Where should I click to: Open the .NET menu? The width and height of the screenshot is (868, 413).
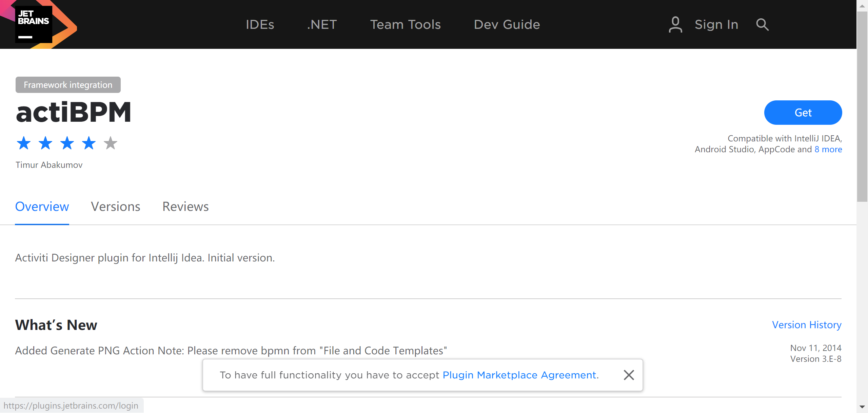322,24
